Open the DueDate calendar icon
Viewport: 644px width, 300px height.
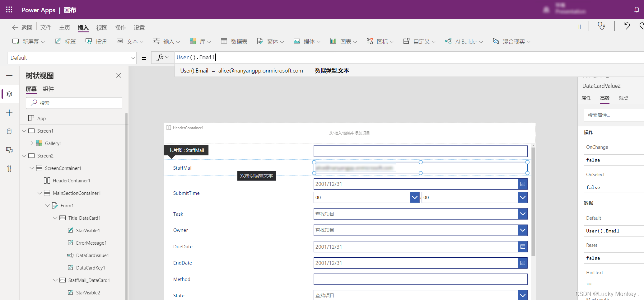523,247
